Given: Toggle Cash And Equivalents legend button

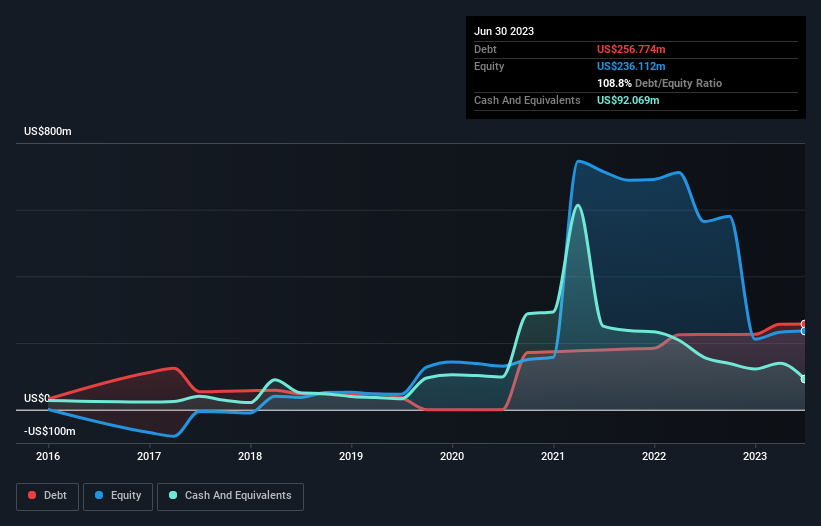Looking at the screenshot, I should pos(230,496).
